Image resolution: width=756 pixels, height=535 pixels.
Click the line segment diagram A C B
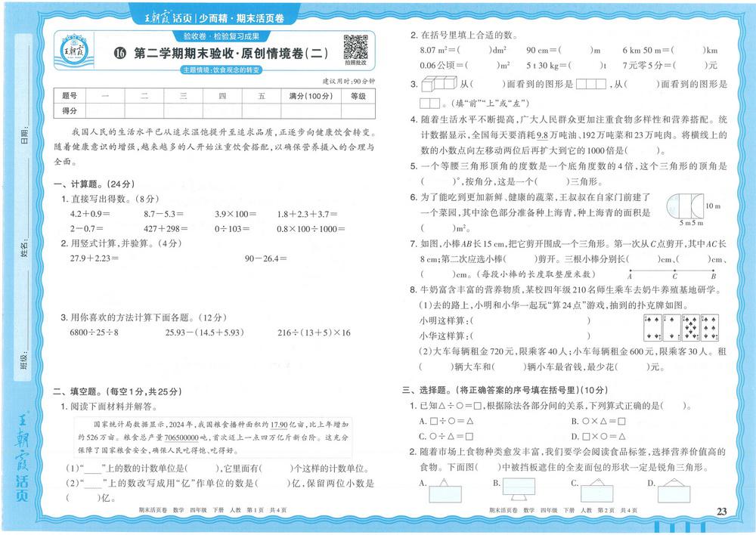pyautogui.click(x=672, y=274)
